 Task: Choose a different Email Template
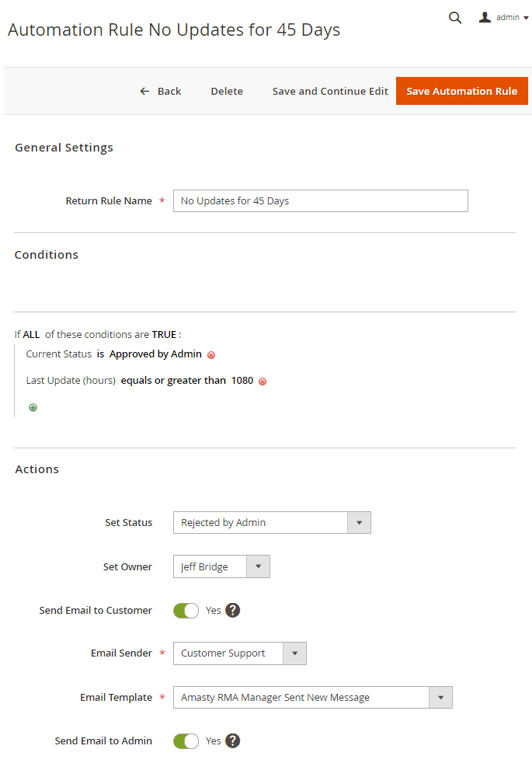click(x=312, y=698)
